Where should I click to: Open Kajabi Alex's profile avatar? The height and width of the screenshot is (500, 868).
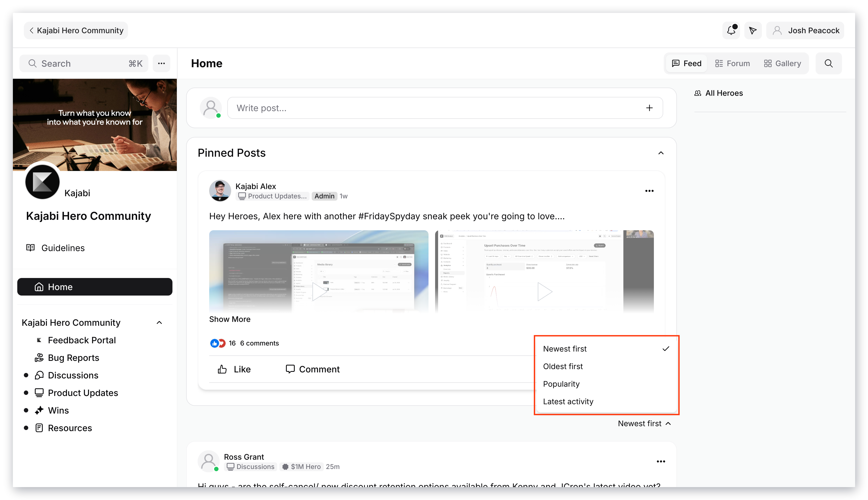pyautogui.click(x=220, y=191)
